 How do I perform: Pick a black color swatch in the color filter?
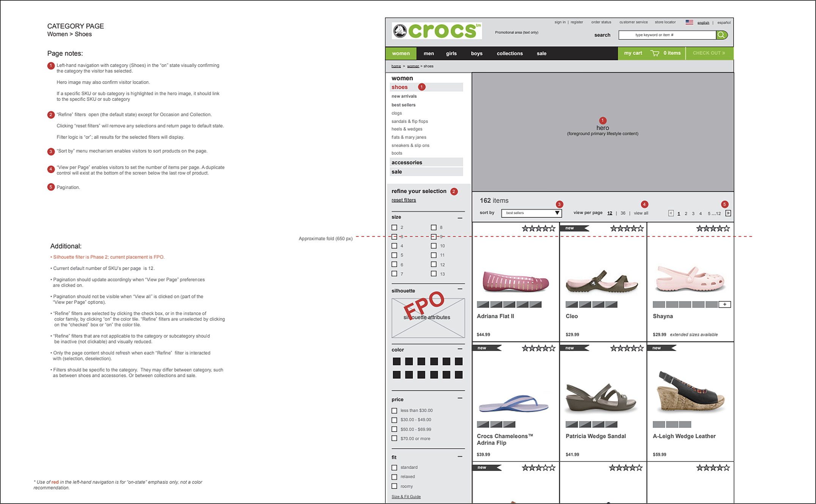click(396, 361)
